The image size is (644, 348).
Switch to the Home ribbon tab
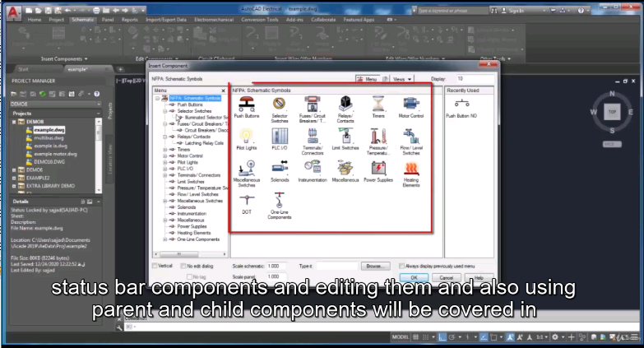34,20
